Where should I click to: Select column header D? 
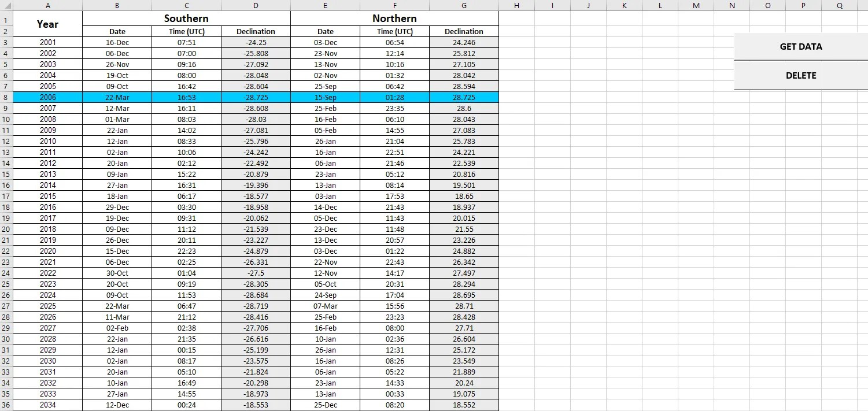coord(256,5)
